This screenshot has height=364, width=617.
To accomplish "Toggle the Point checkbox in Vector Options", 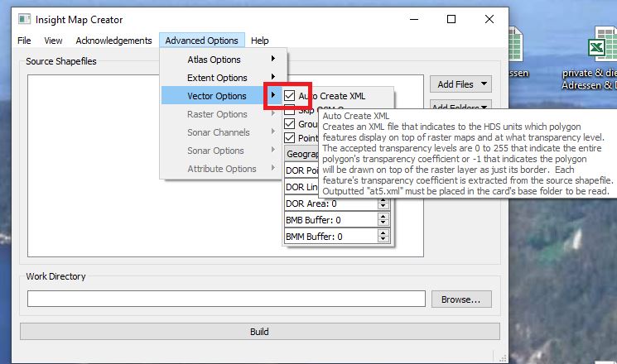I will (x=290, y=137).
